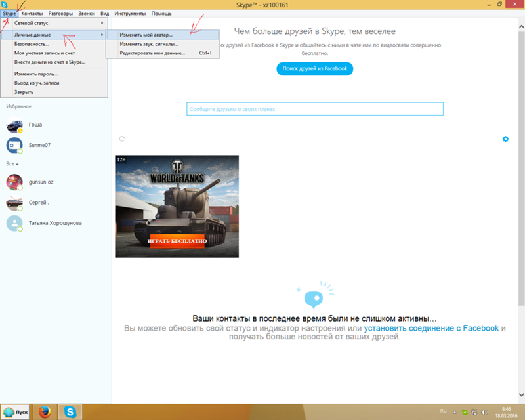Click the green tray application icon

click(x=465, y=412)
